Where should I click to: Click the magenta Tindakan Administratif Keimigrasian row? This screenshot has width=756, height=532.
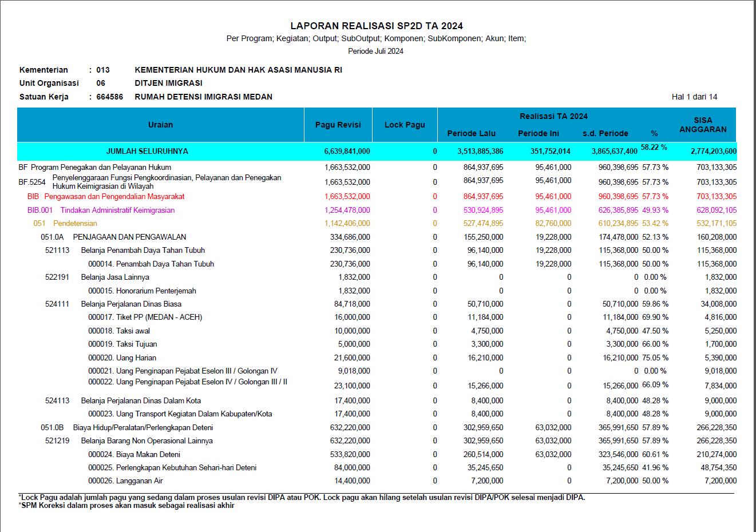point(117,210)
